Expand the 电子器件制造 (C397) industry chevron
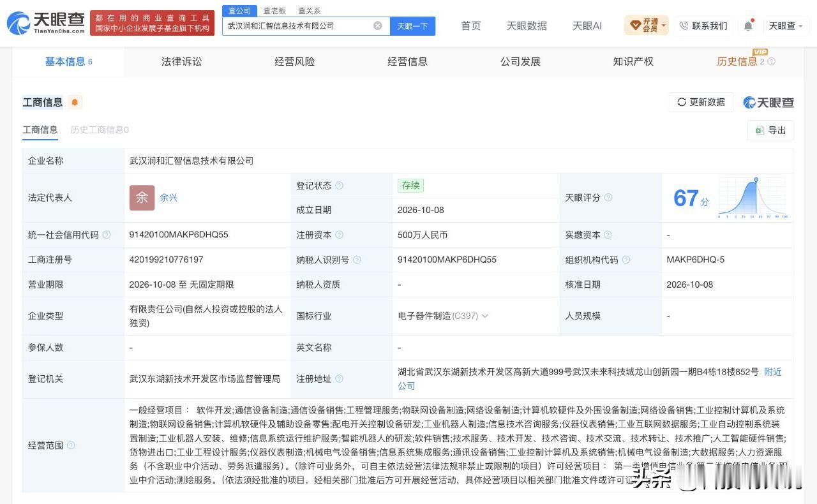The image size is (817, 504). pos(485,316)
